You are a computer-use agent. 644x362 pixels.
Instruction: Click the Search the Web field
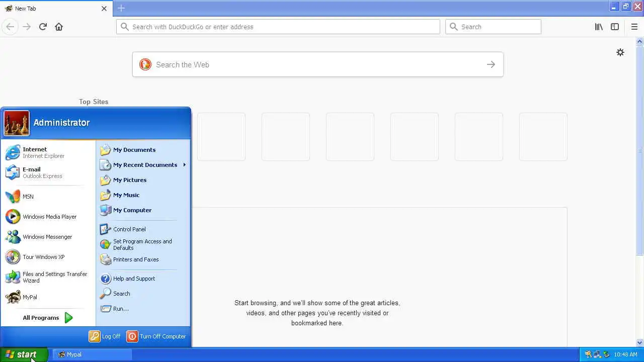click(x=318, y=64)
